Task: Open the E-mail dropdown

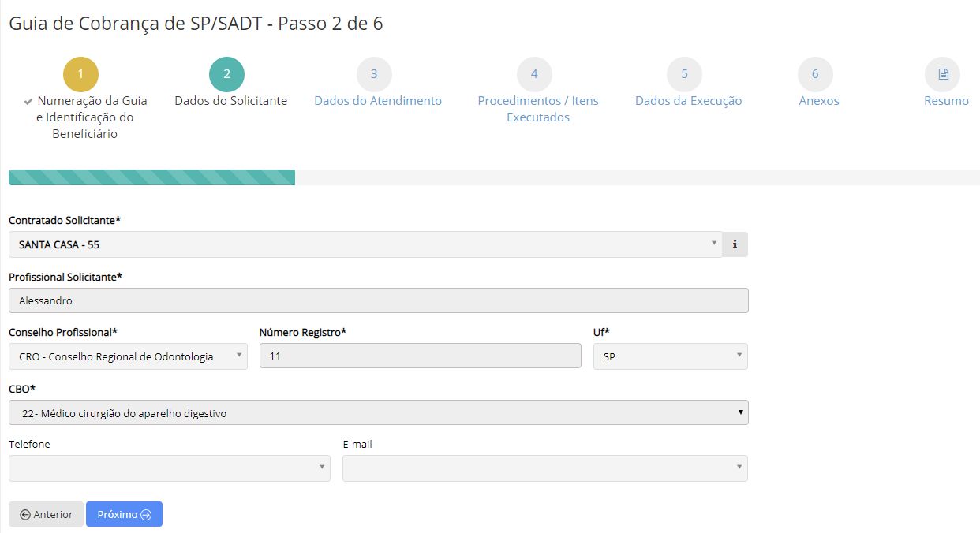Action: tap(545, 468)
